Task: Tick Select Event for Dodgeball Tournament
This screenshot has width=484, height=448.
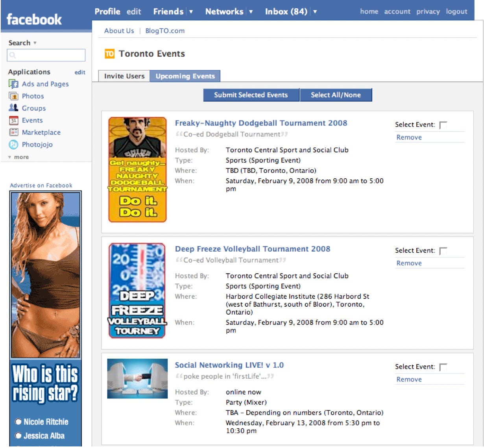Action: coord(443,125)
